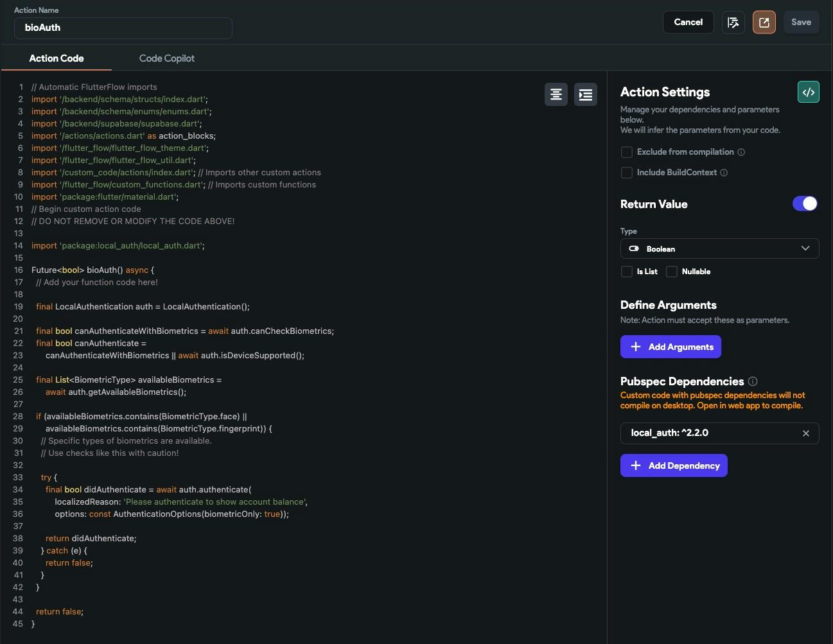Turn off the Return Value toggle
Viewport: 833px width, 644px height.
pyautogui.click(x=805, y=204)
